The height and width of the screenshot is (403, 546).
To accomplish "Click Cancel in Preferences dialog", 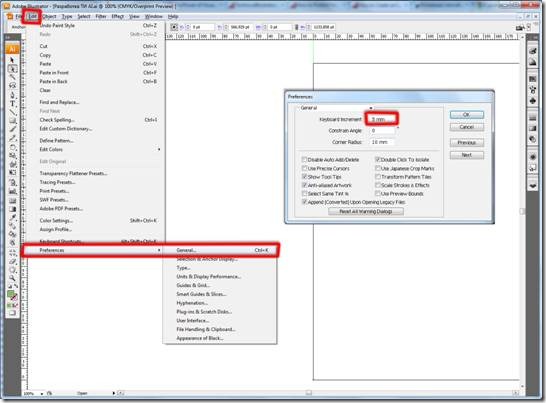I will click(x=467, y=127).
